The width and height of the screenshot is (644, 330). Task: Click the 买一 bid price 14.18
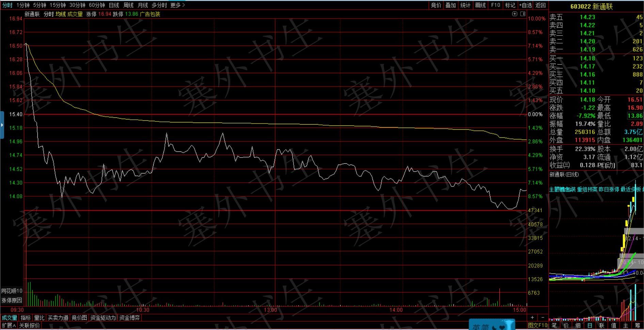click(x=587, y=58)
